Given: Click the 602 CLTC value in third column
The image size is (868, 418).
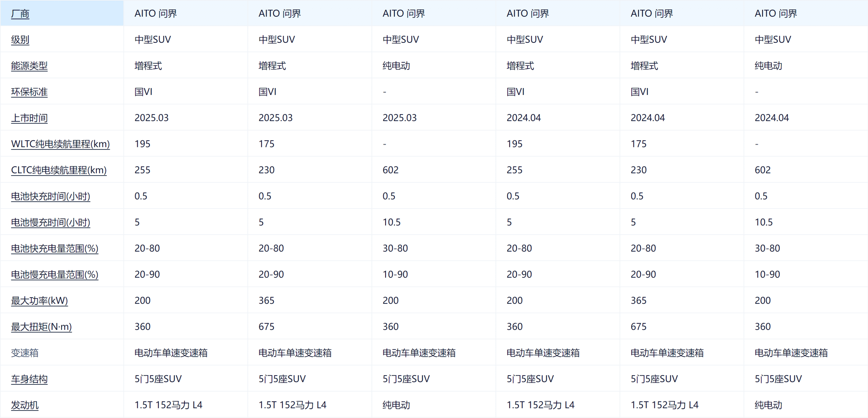Looking at the screenshot, I should click(x=391, y=170).
